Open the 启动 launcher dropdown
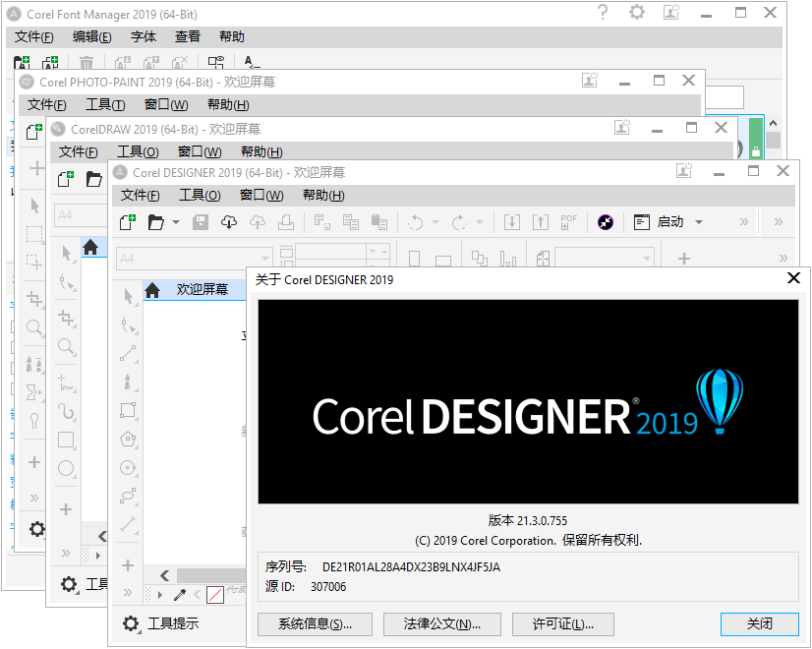The width and height of the screenshot is (812, 649). [x=699, y=222]
